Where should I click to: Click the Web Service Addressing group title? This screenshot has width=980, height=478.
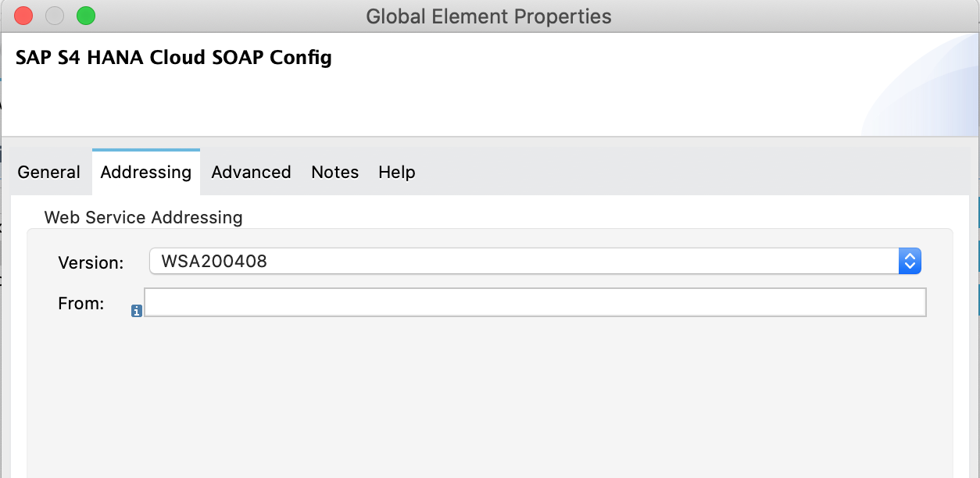144,218
